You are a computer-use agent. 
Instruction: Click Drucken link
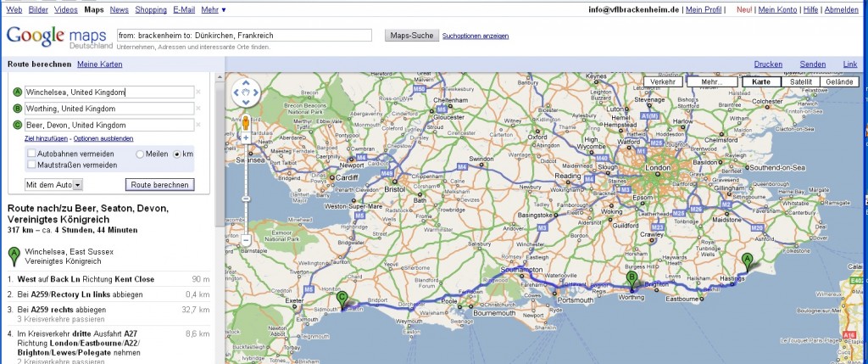[x=768, y=64]
